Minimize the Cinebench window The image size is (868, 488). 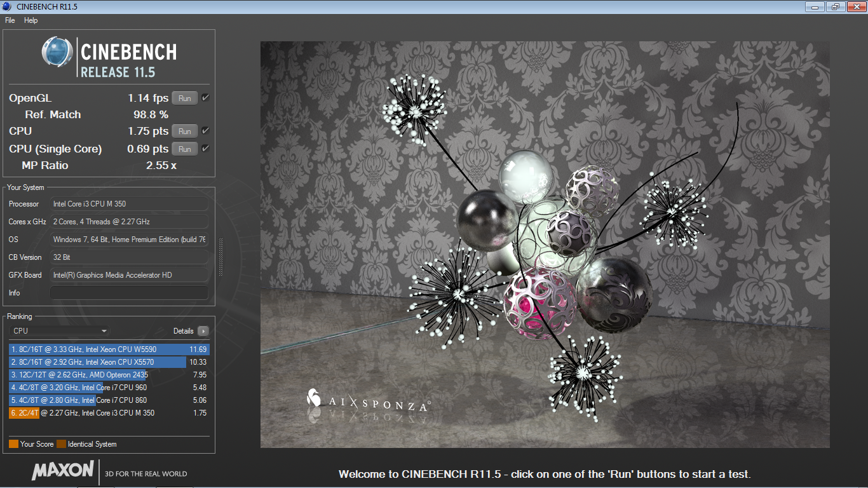pyautogui.click(x=815, y=6)
